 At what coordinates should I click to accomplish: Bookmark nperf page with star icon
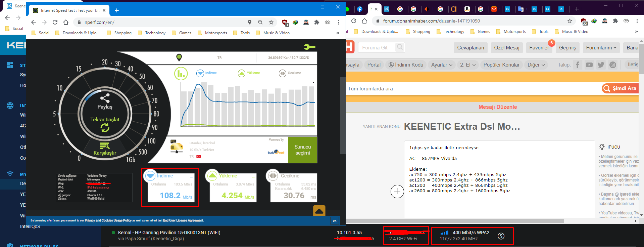(271, 22)
